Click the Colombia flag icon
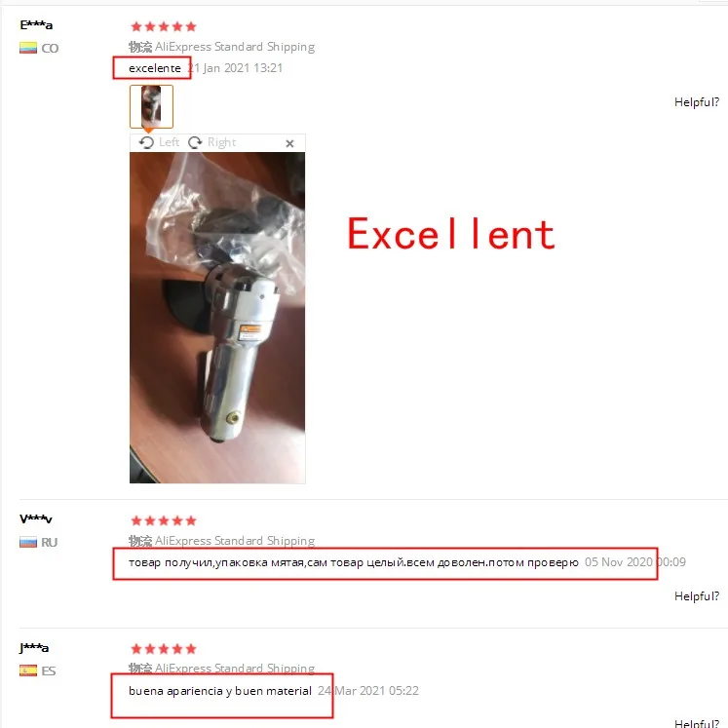 click(28, 48)
